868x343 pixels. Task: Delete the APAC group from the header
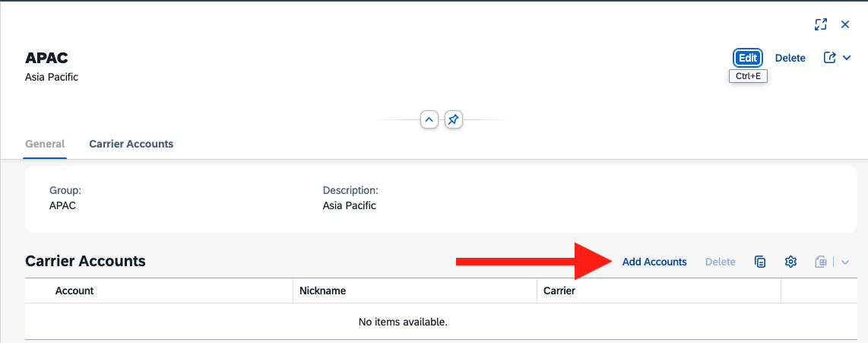pyautogui.click(x=790, y=58)
